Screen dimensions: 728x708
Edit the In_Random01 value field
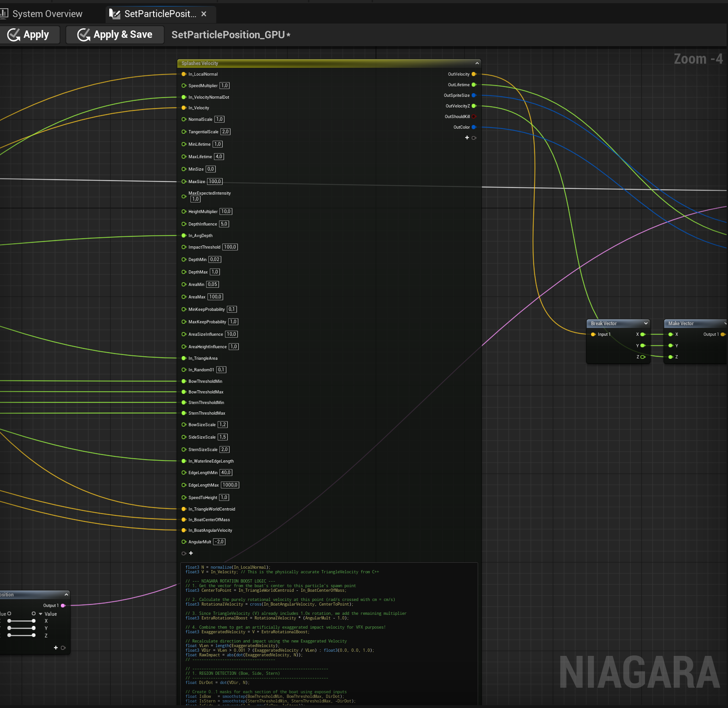(x=221, y=370)
